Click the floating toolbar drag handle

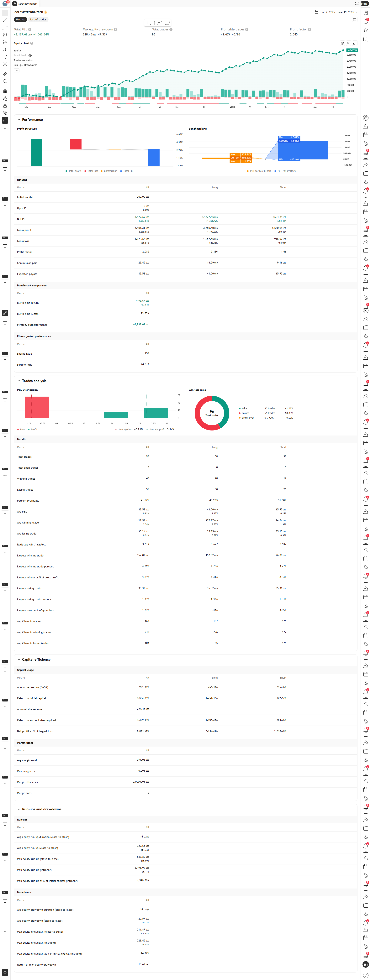[x=146, y=23]
